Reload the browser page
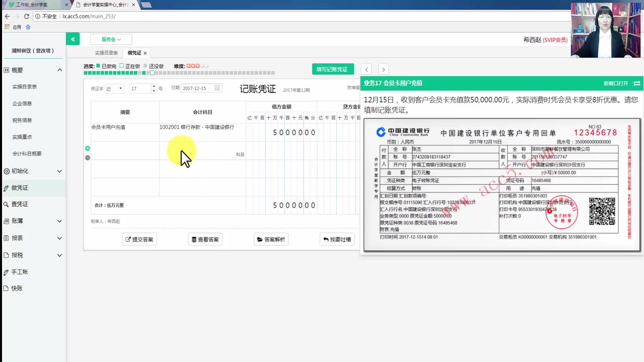This screenshot has height=362, width=644. pos(26,16)
